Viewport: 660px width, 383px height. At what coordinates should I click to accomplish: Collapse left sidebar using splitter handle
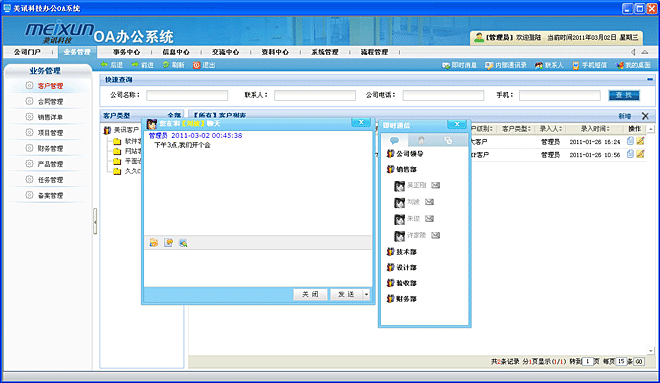95,221
